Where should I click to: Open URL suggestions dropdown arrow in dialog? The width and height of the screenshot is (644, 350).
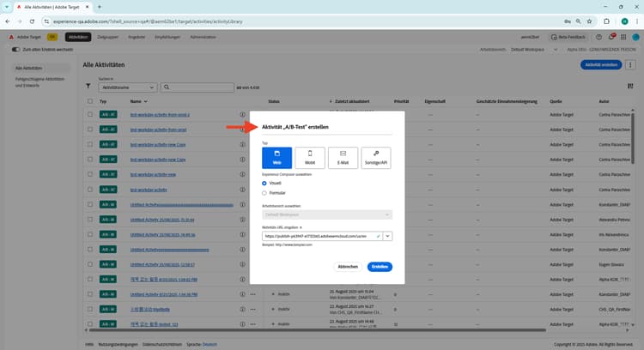[x=387, y=237]
